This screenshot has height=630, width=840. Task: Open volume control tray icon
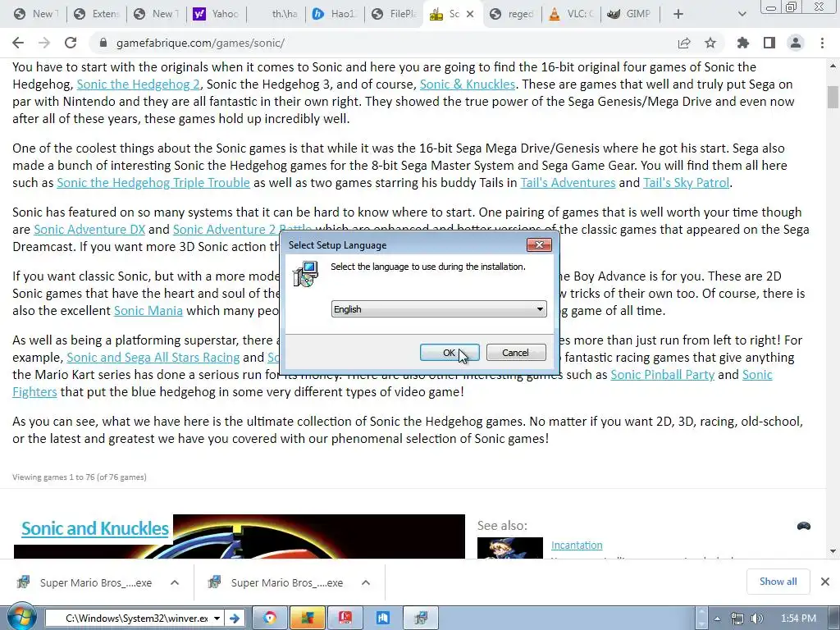(757, 619)
